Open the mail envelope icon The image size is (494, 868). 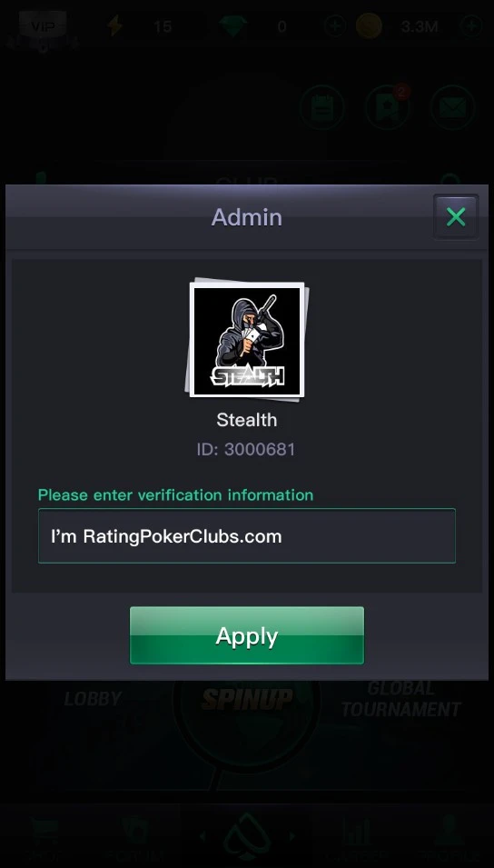pyautogui.click(x=452, y=107)
